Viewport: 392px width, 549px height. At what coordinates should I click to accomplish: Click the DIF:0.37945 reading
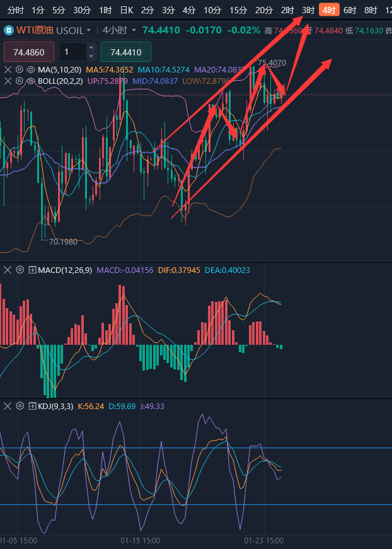tap(179, 270)
